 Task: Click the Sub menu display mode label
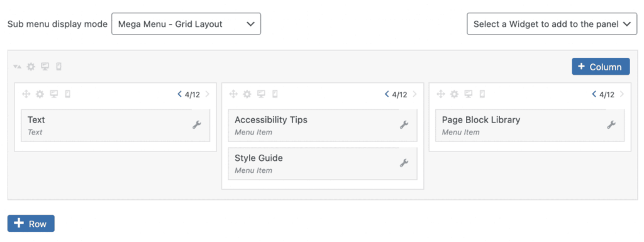click(x=57, y=24)
